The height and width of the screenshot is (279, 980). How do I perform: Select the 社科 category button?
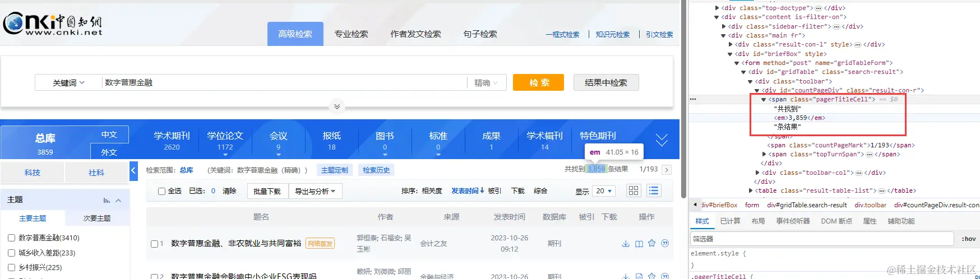pos(96,173)
